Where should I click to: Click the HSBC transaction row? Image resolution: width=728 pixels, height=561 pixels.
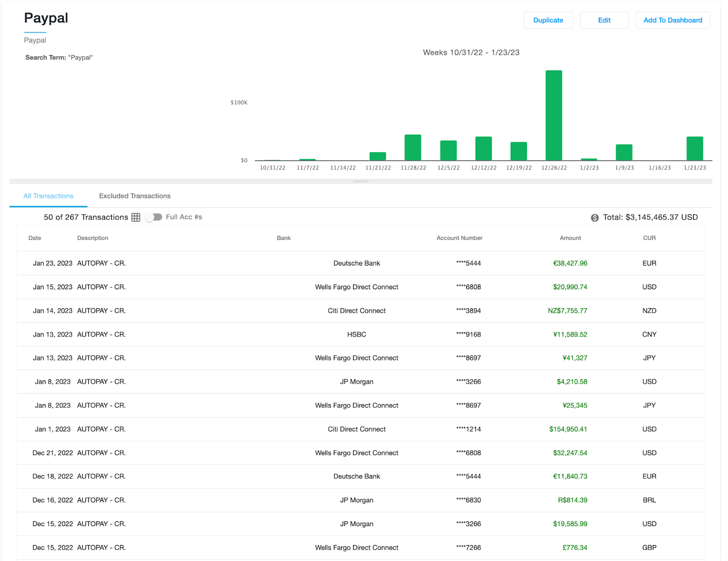click(x=356, y=335)
